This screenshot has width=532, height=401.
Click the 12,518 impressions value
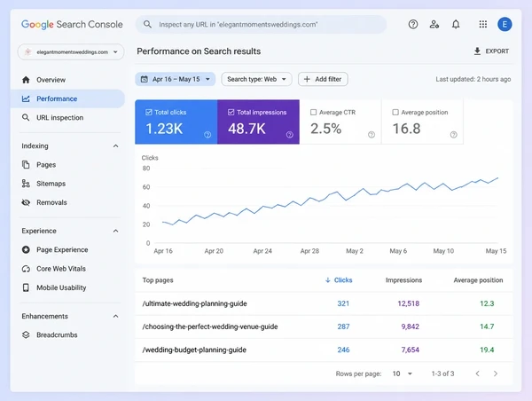(x=409, y=303)
